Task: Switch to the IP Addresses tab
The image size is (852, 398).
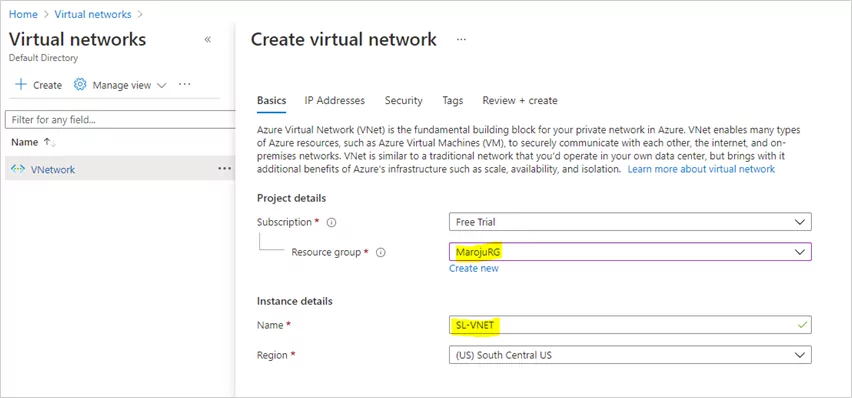Action: click(335, 101)
